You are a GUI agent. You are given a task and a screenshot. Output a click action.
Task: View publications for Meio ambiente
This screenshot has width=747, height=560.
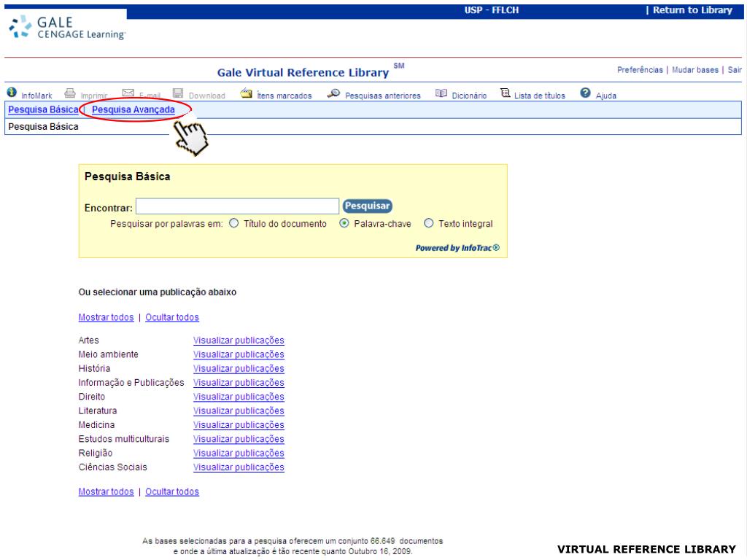pos(239,354)
